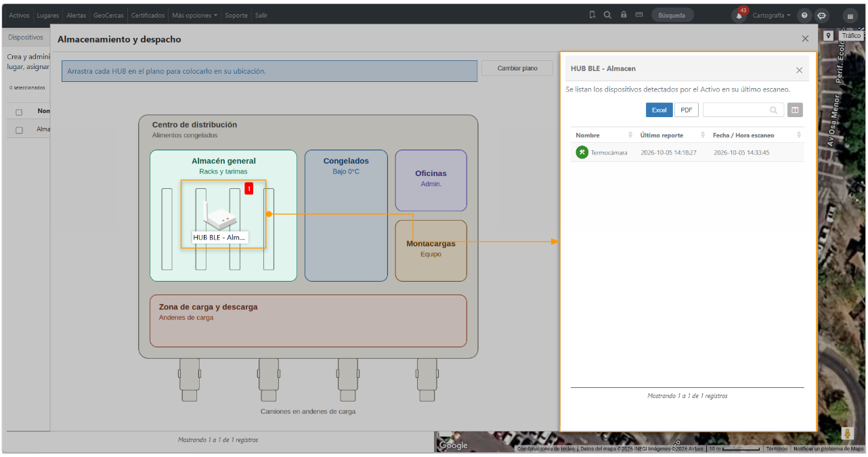
Task: Click the Termocámara device name
Action: [609, 152]
